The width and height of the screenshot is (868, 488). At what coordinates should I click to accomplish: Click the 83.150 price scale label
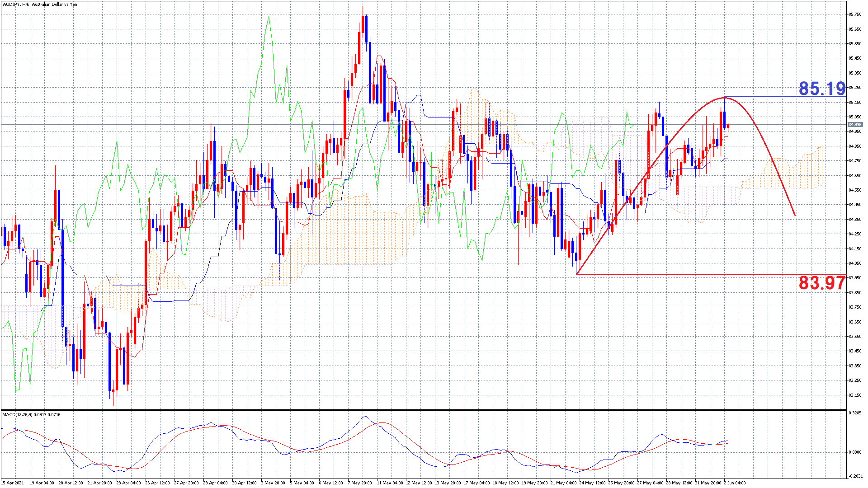click(854, 395)
